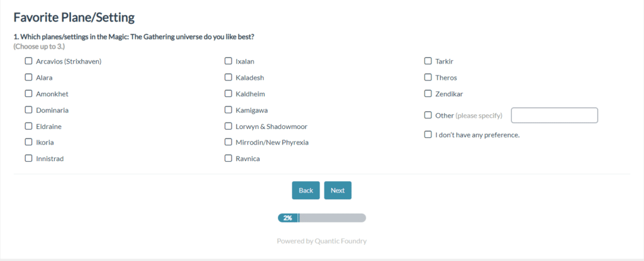The image size is (644, 261).
Task: Select Ikoria as a favorite plane
Action: pos(28,142)
